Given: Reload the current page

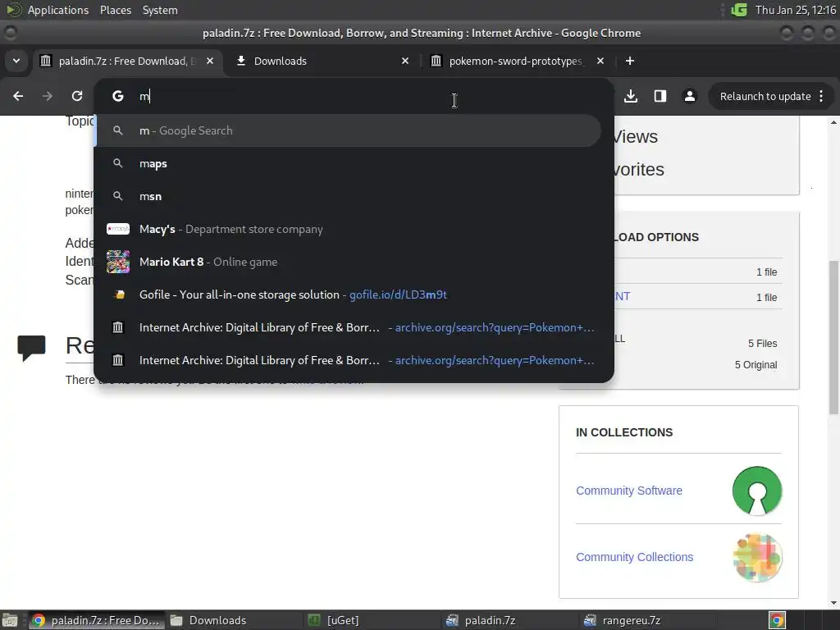Looking at the screenshot, I should 77,97.
